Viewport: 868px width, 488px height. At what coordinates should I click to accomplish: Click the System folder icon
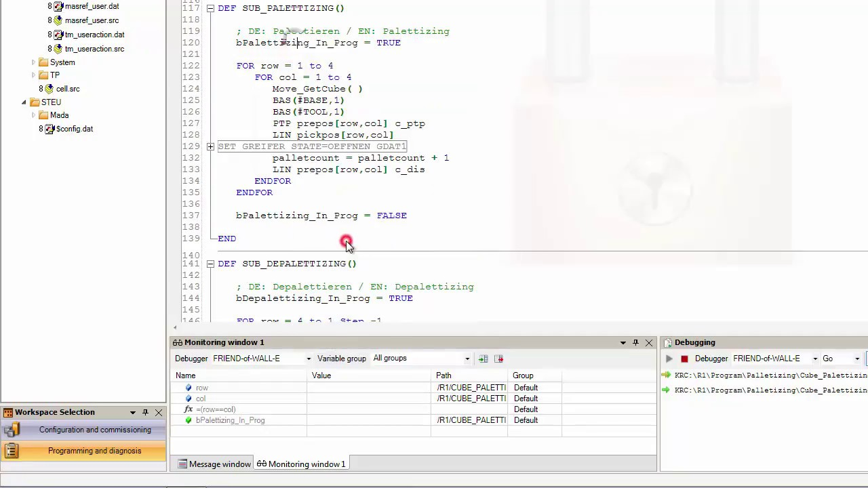point(43,62)
